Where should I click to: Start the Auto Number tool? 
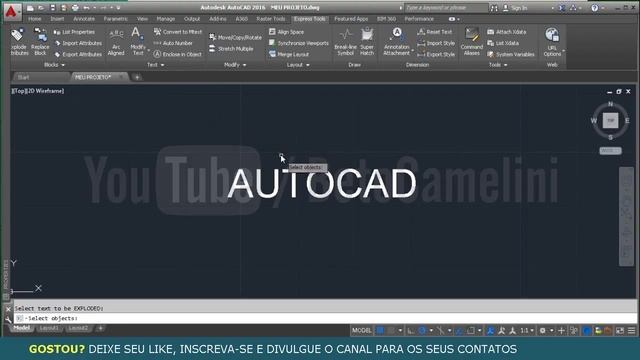coord(173,43)
